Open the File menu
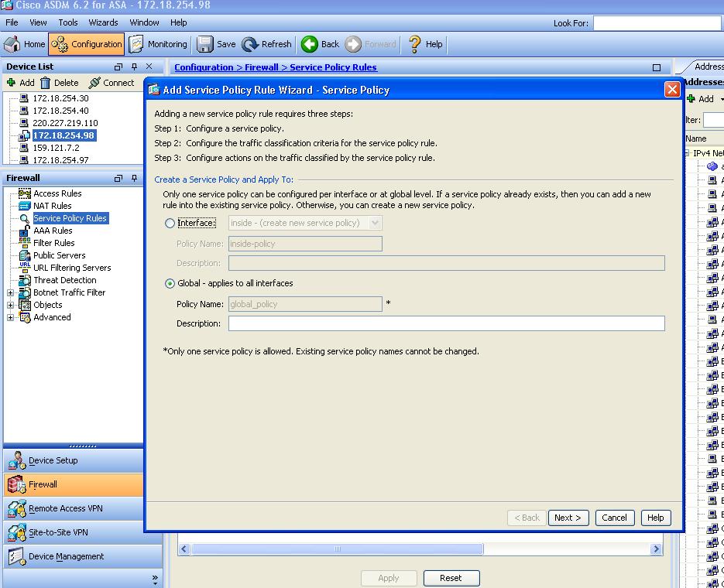Screen dimensions: 724x588 pos(12,22)
